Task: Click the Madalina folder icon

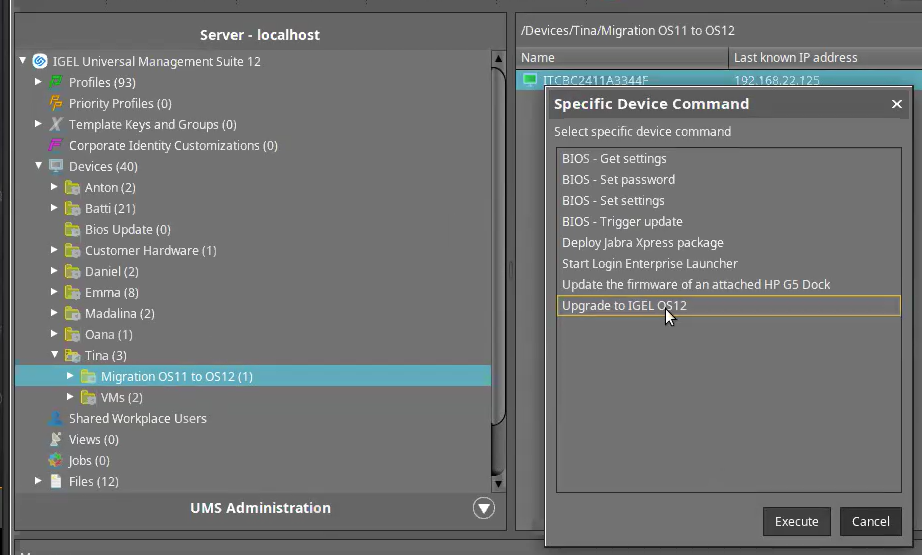Action: (72, 313)
